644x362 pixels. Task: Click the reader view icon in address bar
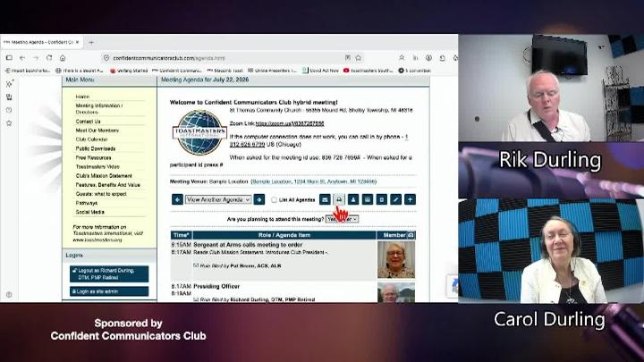348,58
